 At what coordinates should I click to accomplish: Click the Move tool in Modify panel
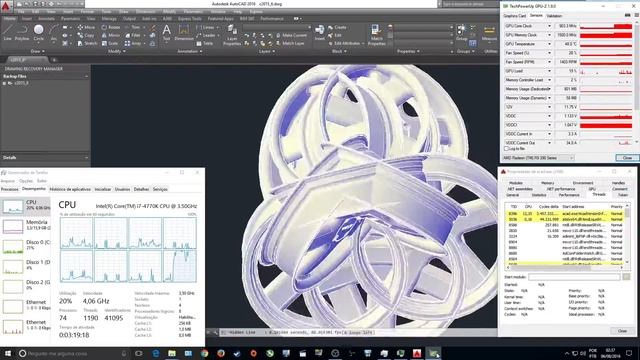[x=87, y=27]
